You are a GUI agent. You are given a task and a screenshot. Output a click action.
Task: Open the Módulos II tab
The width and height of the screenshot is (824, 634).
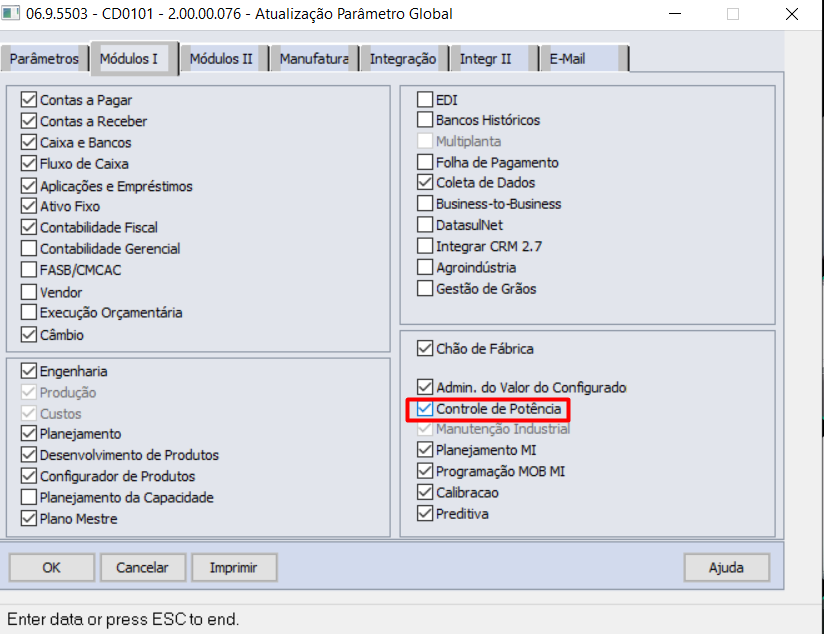[224, 58]
